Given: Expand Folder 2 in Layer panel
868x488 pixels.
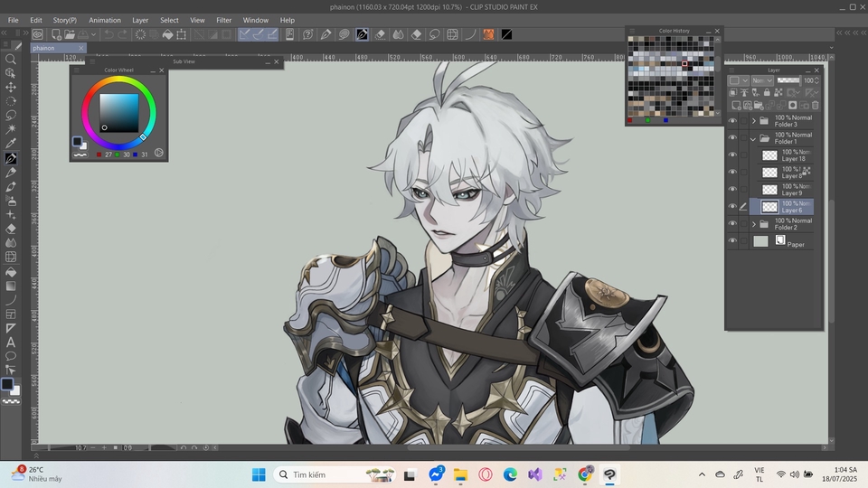Looking at the screenshot, I should click(753, 224).
